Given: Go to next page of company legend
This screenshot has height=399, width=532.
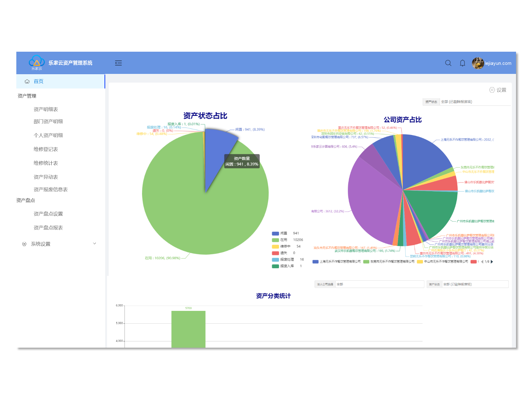Looking at the screenshot, I should click(x=492, y=262).
